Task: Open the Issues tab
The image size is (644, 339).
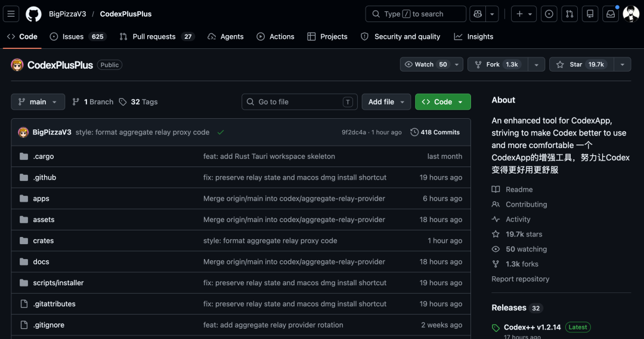Action: pos(78,36)
